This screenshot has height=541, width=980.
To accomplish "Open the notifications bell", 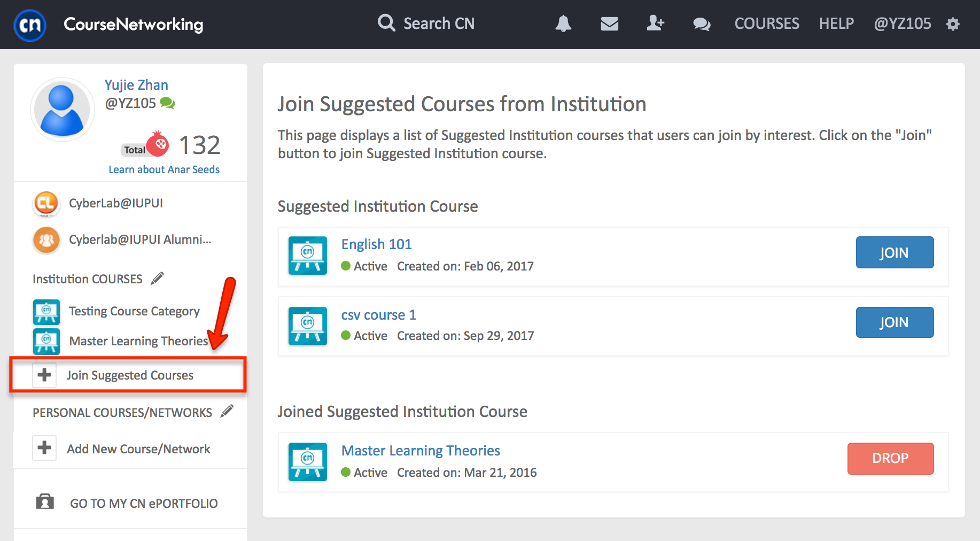I will click(563, 24).
